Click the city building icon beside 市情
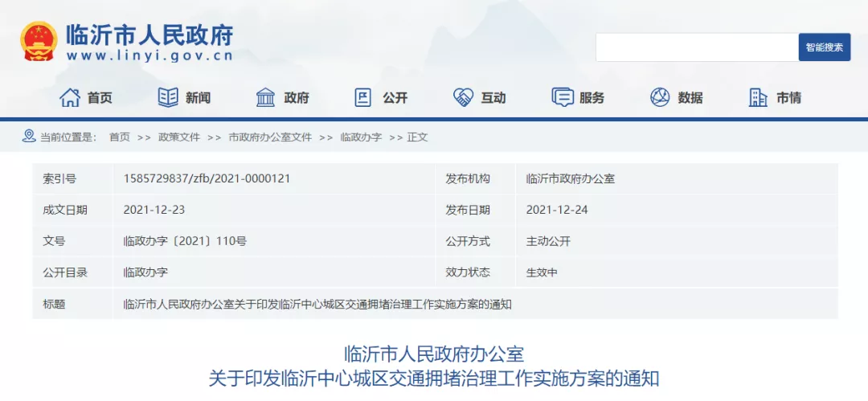 click(x=758, y=97)
